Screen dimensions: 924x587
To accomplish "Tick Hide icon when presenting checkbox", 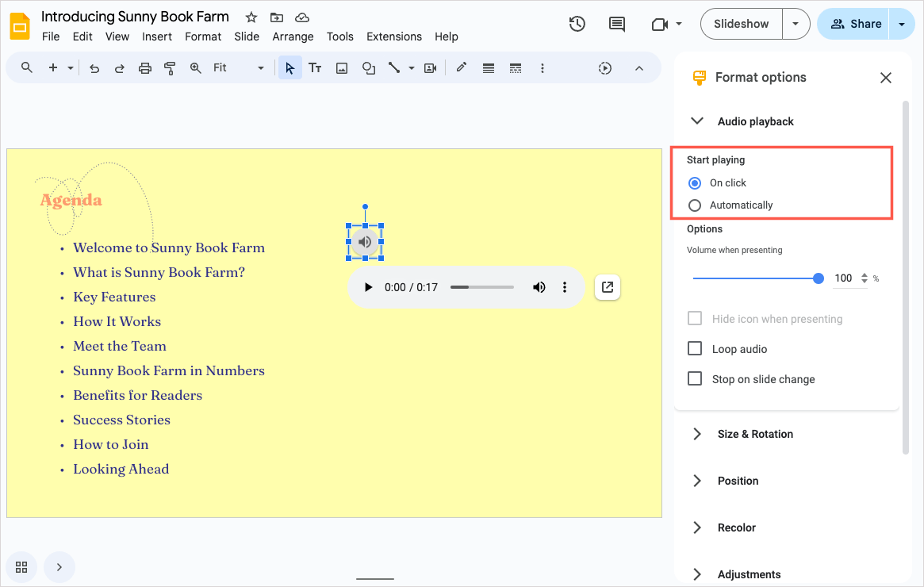I will [696, 318].
